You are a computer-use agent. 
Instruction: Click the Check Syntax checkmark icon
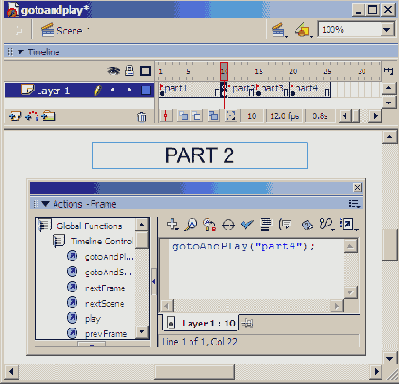pos(247,224)
